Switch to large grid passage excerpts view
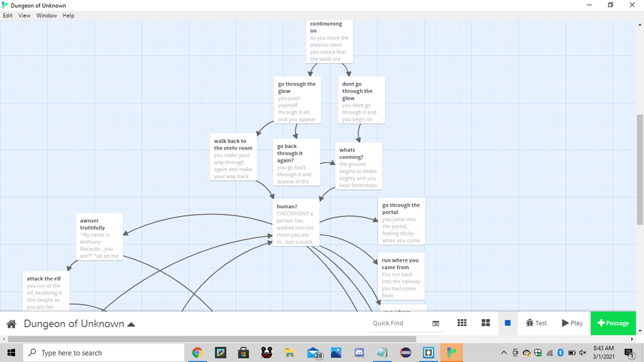Image resolution: width=644 pixels, height=362 pixels. [x=485, y=323]
